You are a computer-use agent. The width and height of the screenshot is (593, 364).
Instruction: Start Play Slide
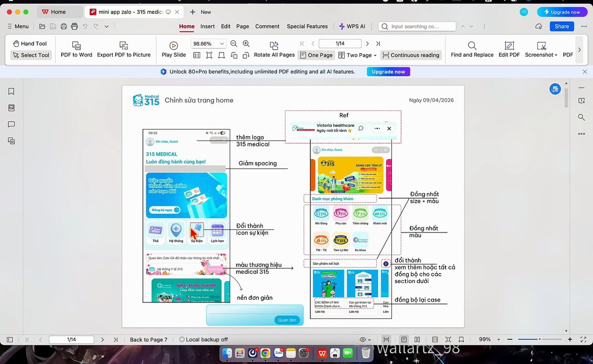173,49
